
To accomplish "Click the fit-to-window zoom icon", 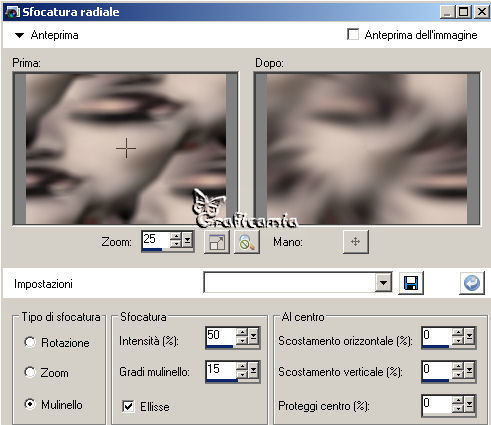I will click(x=217, y=242).
